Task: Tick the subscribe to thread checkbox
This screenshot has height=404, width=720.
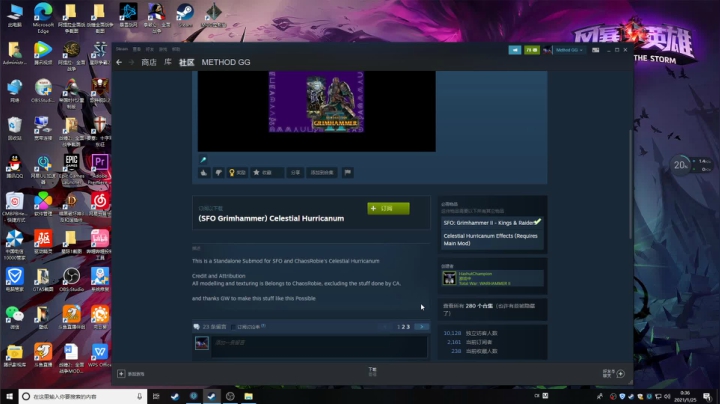Action: [233, 327]
